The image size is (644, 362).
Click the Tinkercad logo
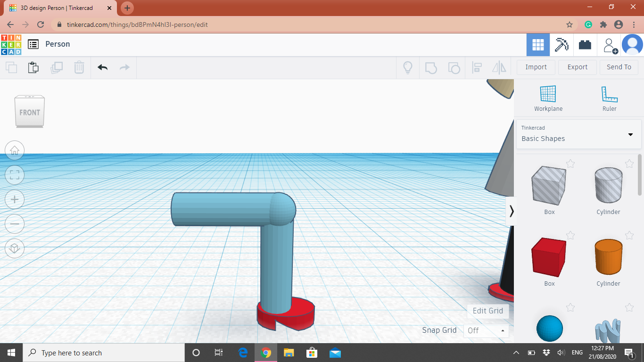(x=11, y=44)
